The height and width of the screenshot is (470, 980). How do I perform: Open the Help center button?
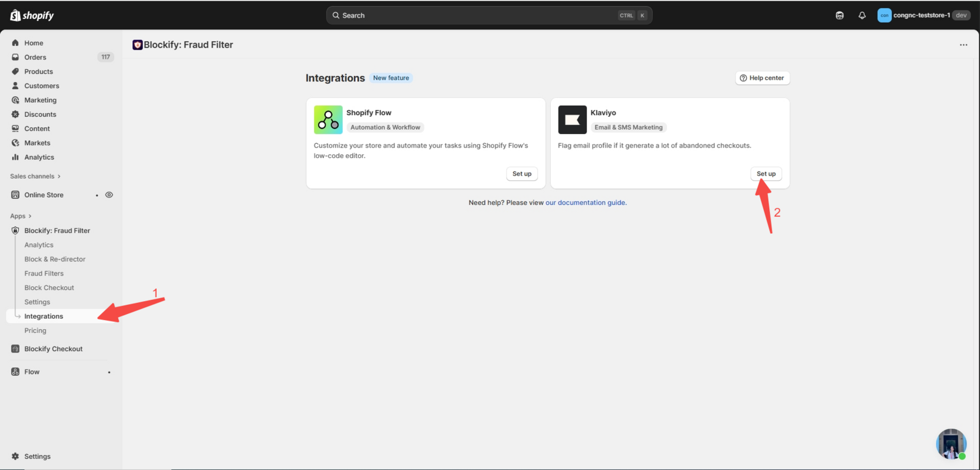pos(763,78)
